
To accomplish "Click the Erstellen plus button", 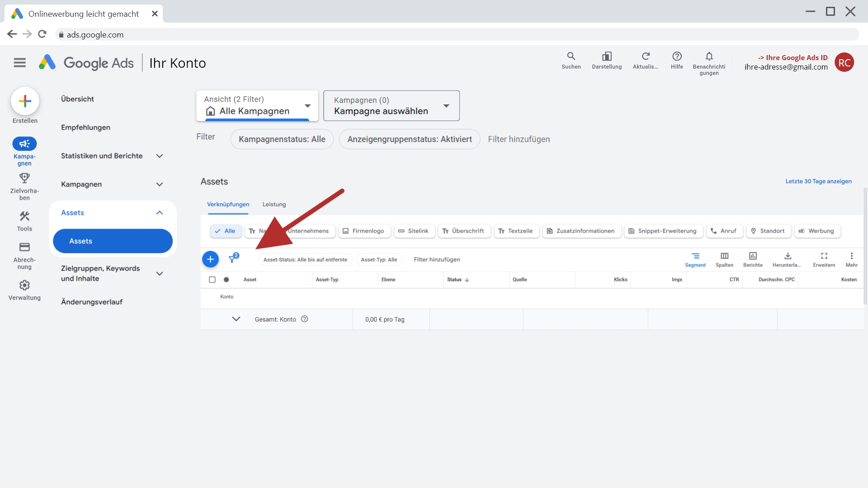I will pos(25,101).
